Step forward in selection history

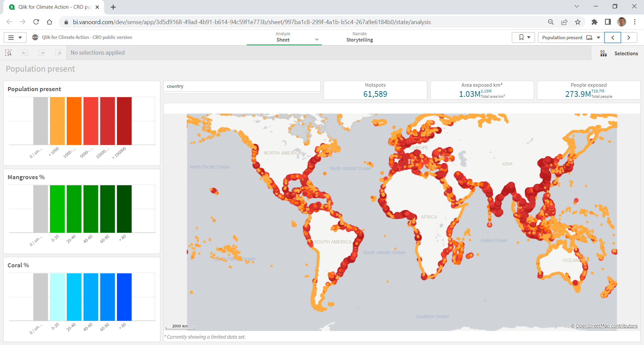click(x=42, y=53)
